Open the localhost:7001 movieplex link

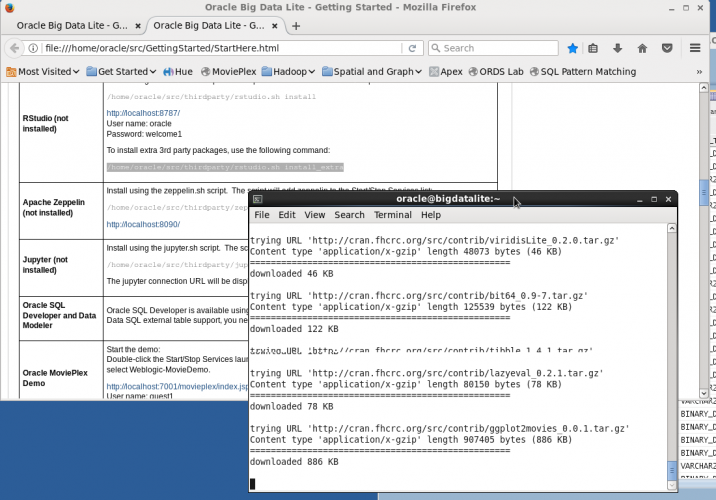point(177,386)
